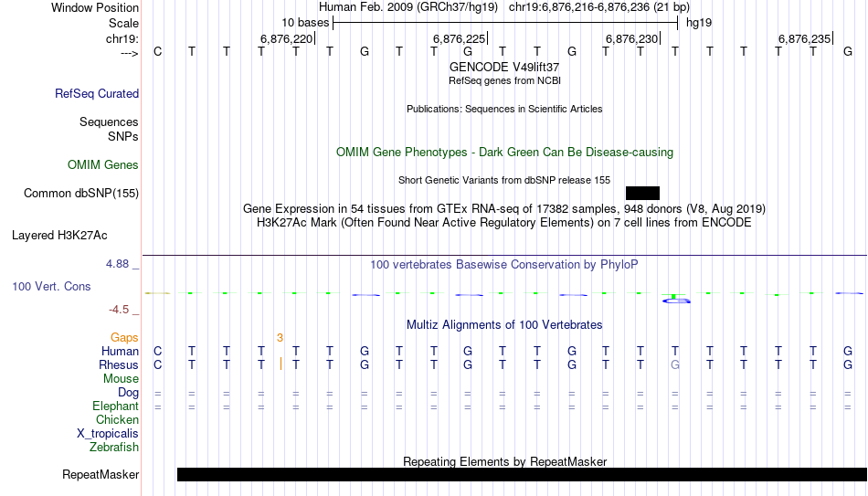Select the Elephant species label
868x496 pixels.
[x=116, y=406]
